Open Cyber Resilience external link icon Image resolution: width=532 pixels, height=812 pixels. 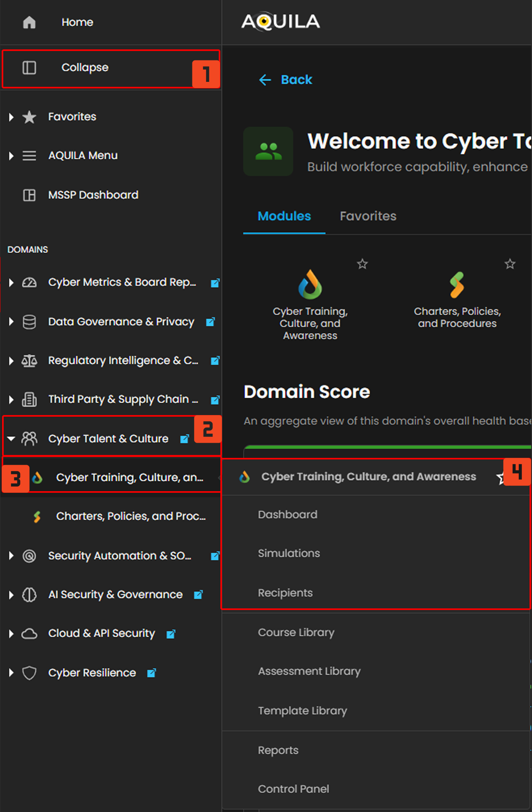151,673
